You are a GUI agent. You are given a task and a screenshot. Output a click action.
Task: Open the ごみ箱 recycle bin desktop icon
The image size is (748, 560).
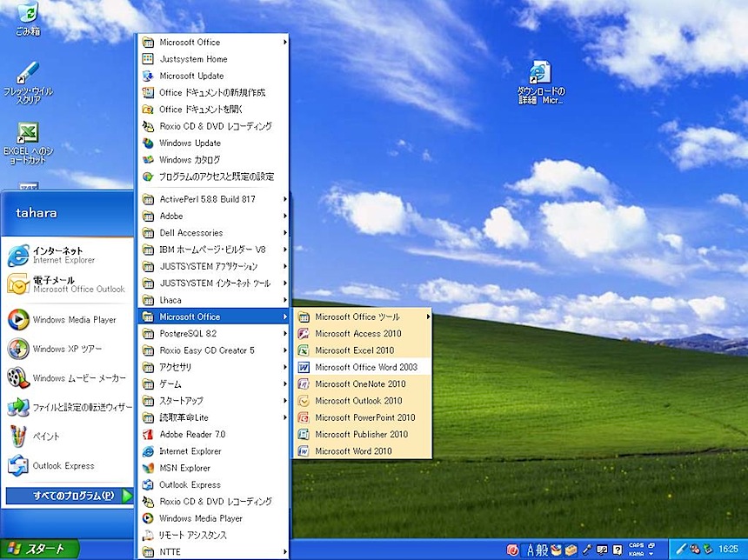pyautogui.click(x=28, y=18)
